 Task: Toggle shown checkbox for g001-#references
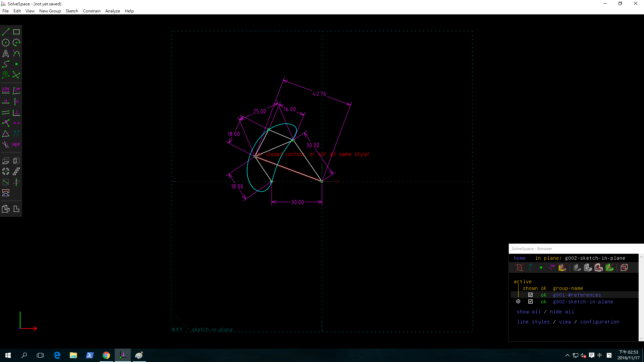tap(530, 295)
